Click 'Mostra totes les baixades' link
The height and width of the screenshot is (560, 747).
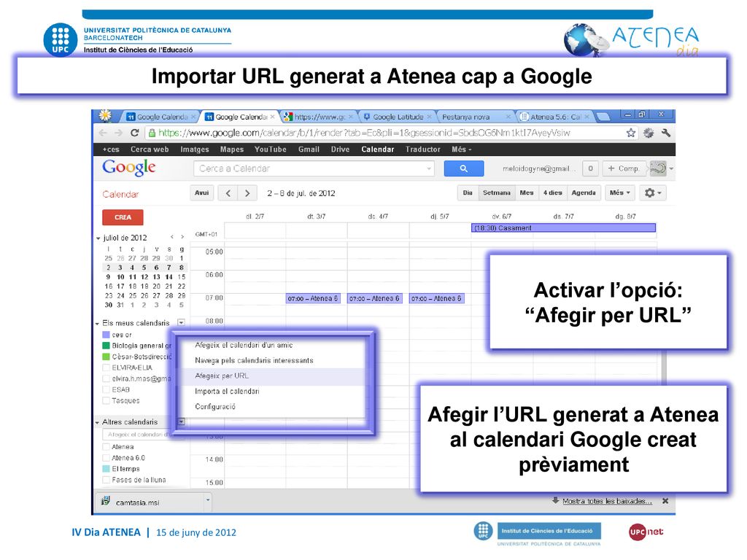pos(607,501)
